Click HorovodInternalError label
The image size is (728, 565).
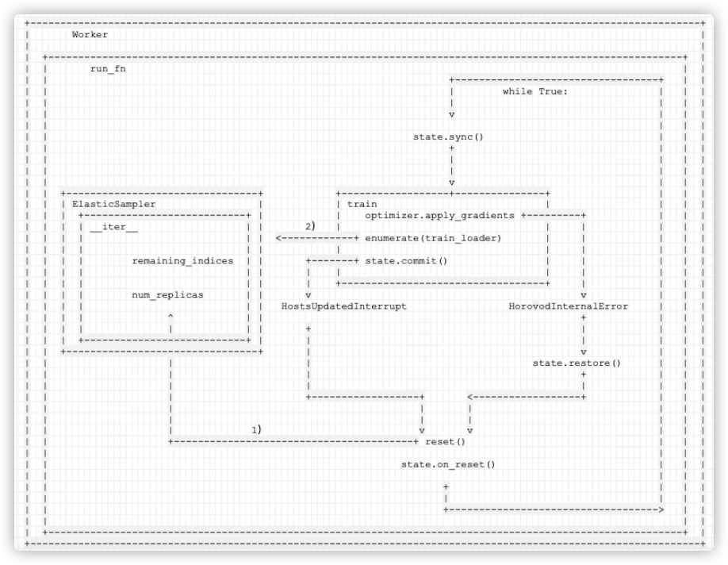point(569,306)
